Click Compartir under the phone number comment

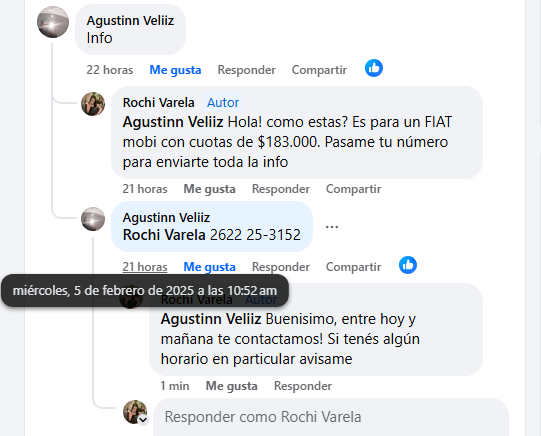(354, 267)
